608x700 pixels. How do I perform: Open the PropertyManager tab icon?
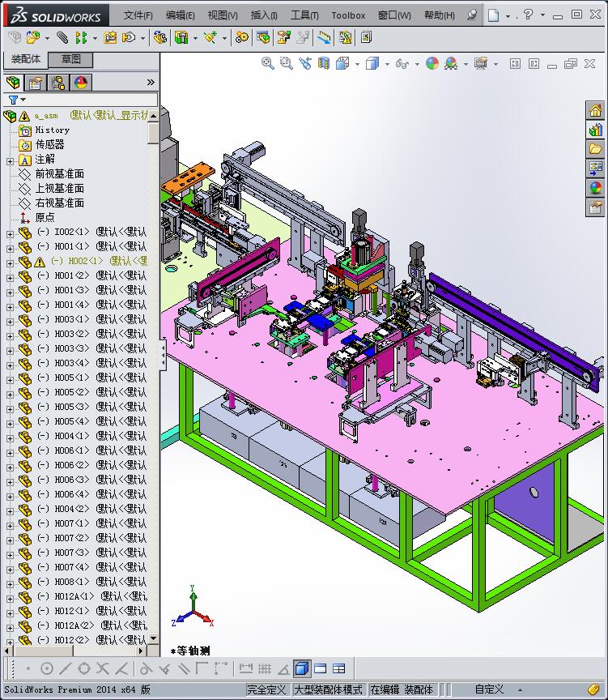[36, 83]
